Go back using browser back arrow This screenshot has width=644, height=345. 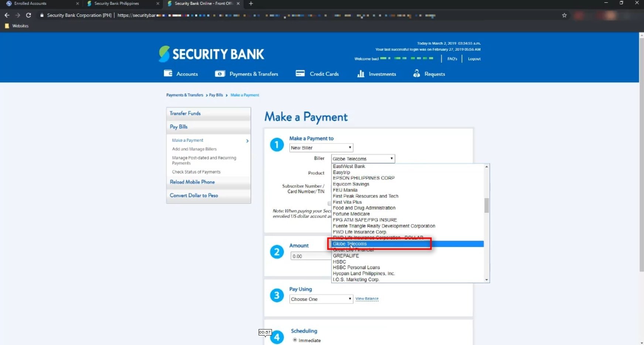[x=7, y=15]
